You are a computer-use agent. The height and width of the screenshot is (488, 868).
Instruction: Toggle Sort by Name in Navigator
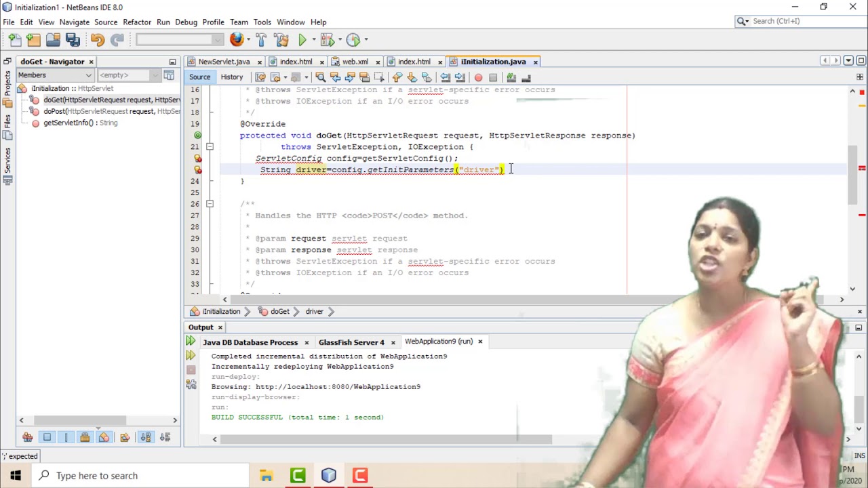click(x=146, y=437)
